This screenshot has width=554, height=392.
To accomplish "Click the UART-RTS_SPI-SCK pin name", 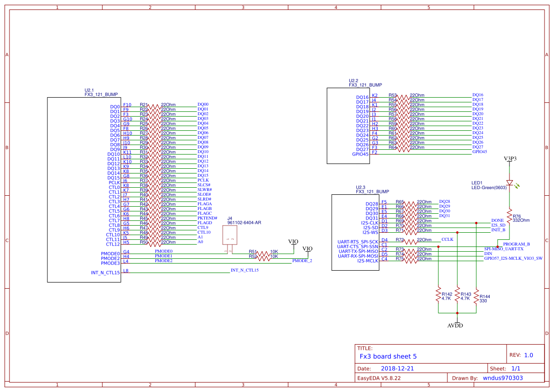I will [357, 242].
